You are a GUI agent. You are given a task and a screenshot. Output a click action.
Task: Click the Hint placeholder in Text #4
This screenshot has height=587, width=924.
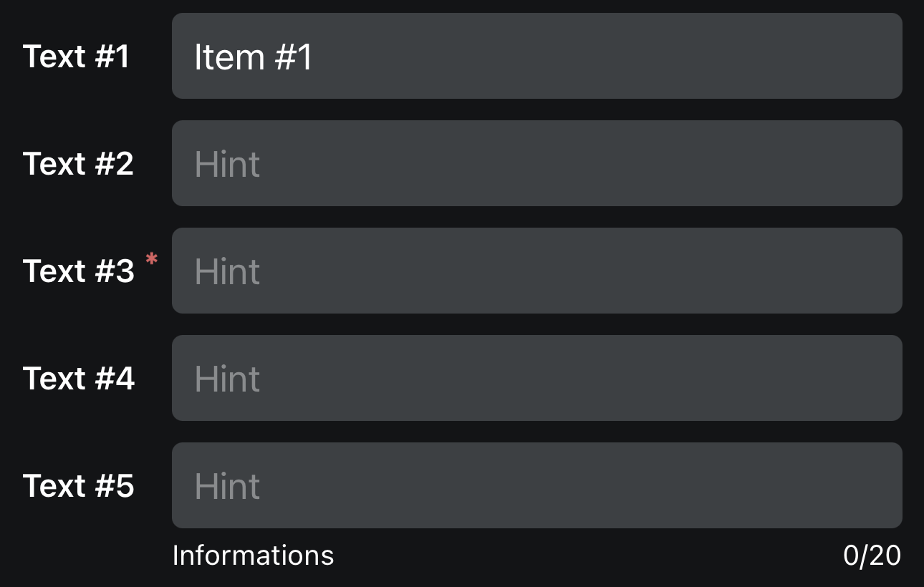(x=227, y=379)
